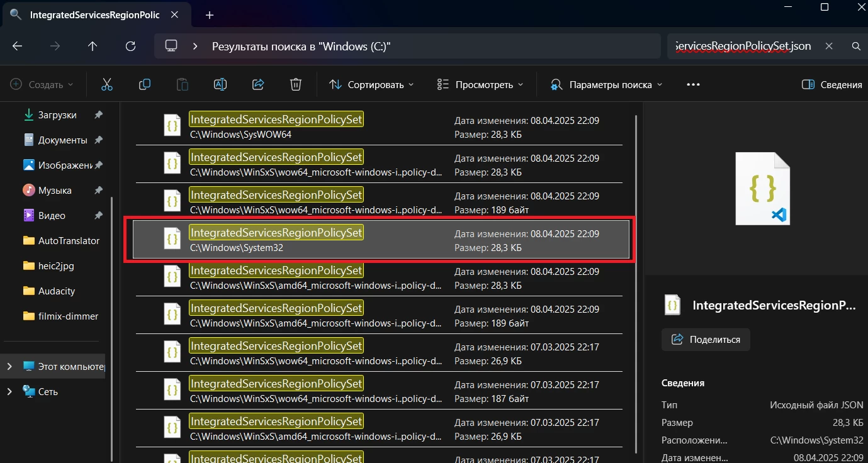The height and width of the screenshot is (463, 868).
Task: Click the Поделиться button in details pane
Action: (x=706, y=339)
